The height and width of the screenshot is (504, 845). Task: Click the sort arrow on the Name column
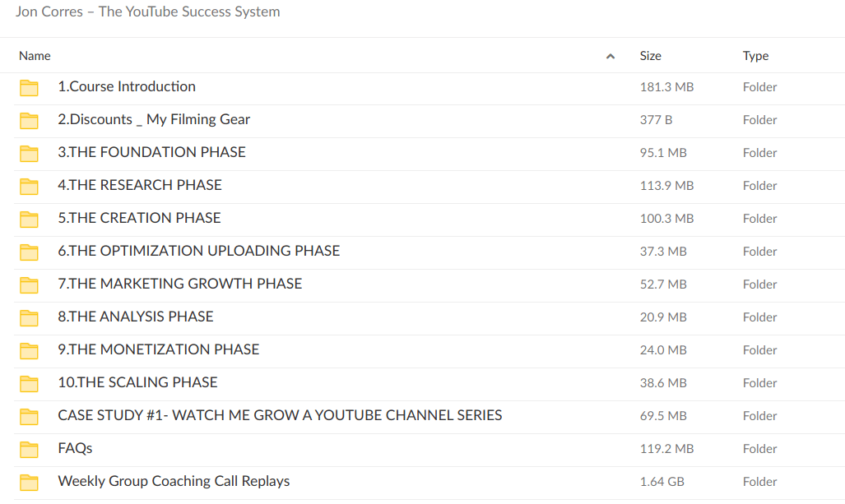[x=611, y=55]
